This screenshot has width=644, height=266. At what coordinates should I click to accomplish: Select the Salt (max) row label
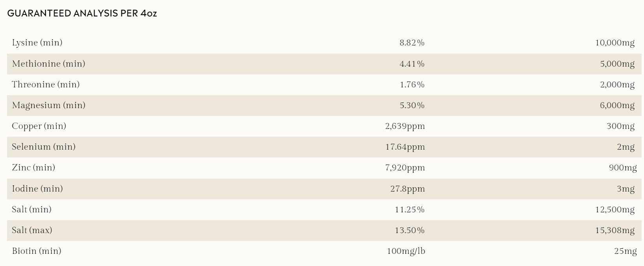coord(32,230)
